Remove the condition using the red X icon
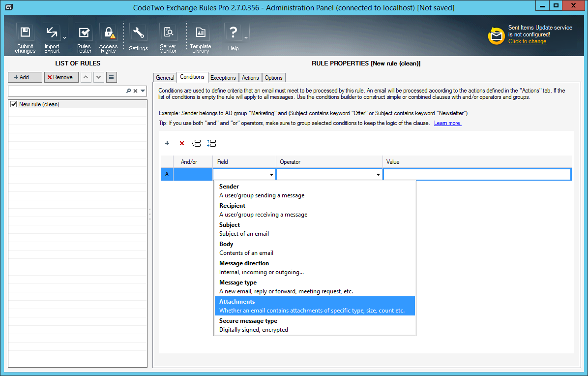The height and width of the screenshot is (376, 588). tap(181, 143)
